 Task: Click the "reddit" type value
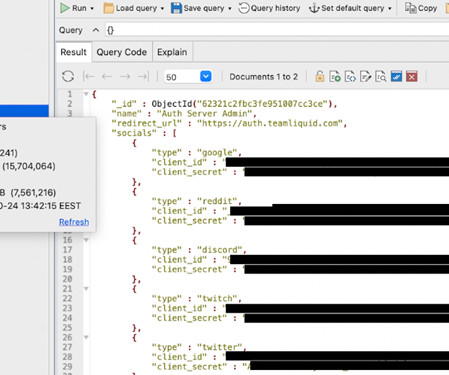pyautogui.click(x=217, y=201)
